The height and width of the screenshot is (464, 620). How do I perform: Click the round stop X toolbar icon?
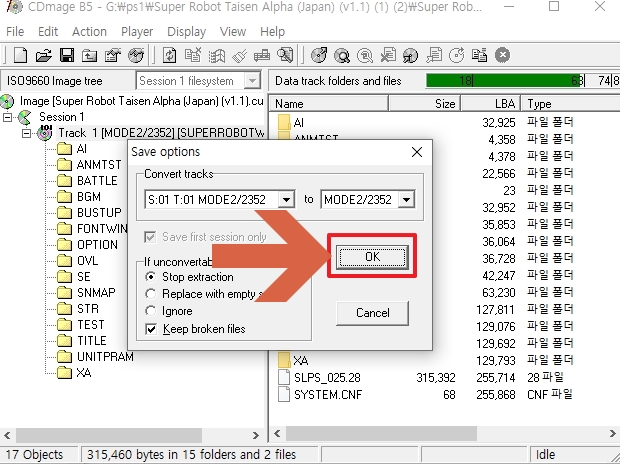(x=503, y=55)
